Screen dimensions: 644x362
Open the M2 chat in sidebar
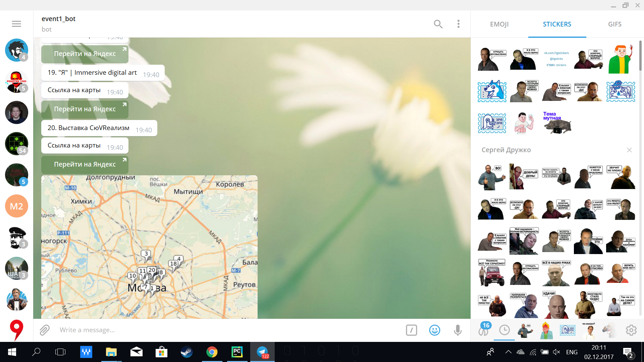tap(16, 206)
